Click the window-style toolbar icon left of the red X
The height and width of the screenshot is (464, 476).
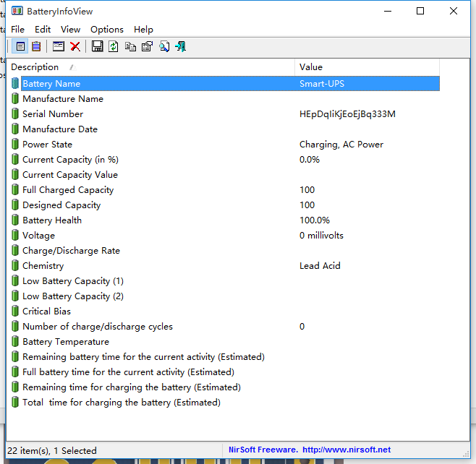click(x=59, y=46)
